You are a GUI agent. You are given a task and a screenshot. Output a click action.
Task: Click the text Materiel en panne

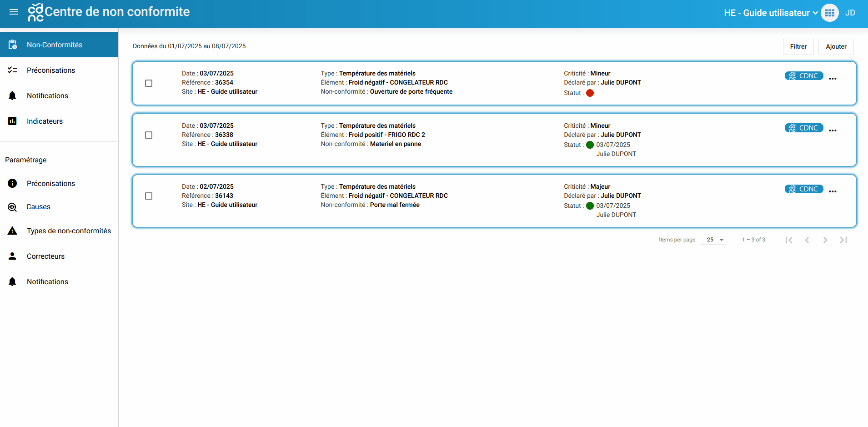396,144
